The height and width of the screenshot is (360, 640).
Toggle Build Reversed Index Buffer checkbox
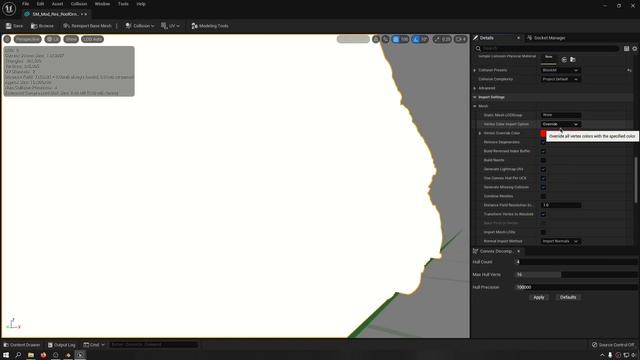543,151
